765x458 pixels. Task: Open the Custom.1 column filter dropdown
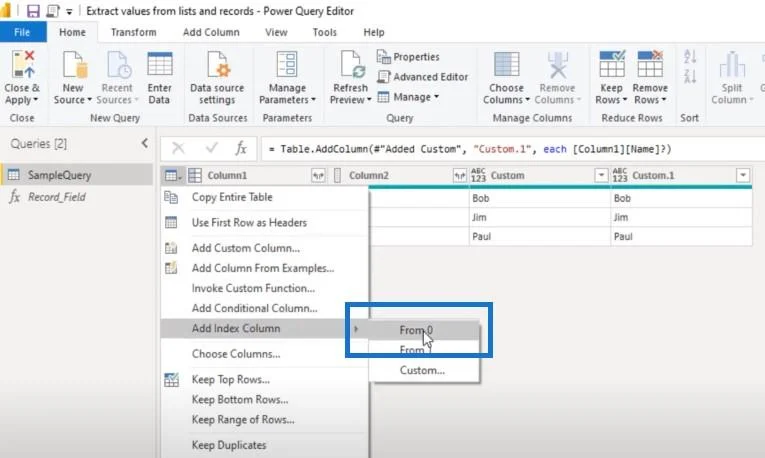pos(743,175)
